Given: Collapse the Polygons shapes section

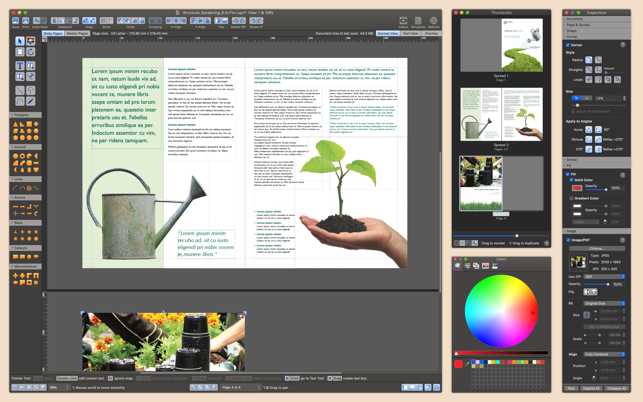Looking at the screenshot, I should [x=25, y=115].
